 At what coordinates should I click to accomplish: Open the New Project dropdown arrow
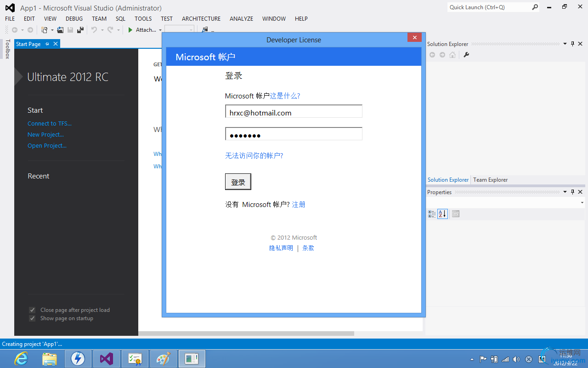coord(52,29)
